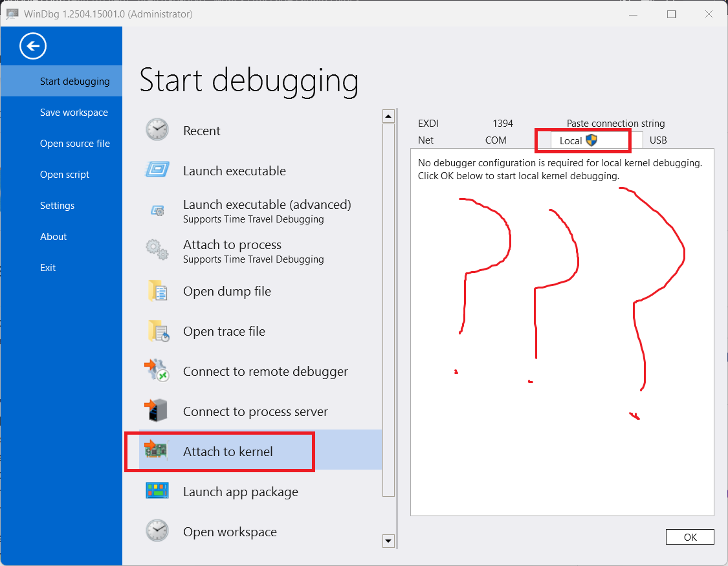Select the USB tab
This screenshot has width=728, height=566.
pyautogui.click(x=658, y=140)
